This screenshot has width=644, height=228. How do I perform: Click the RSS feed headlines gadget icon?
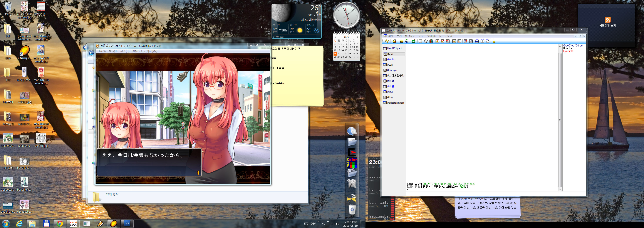click(607, 20)
